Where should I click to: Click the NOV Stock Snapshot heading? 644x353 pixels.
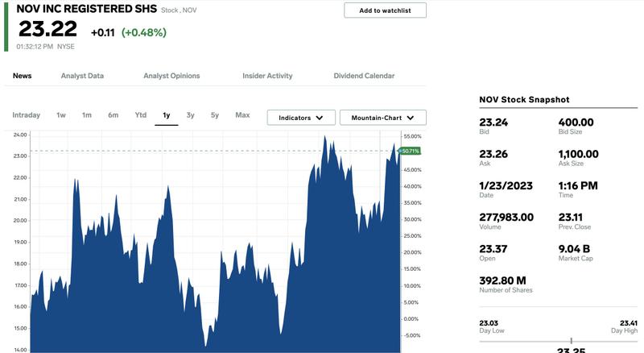524,100
